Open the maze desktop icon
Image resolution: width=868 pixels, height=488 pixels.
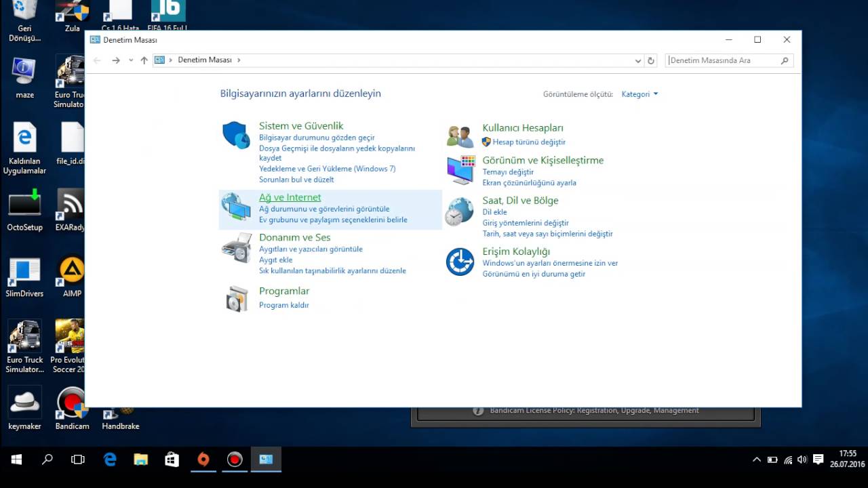coord(24,77)
